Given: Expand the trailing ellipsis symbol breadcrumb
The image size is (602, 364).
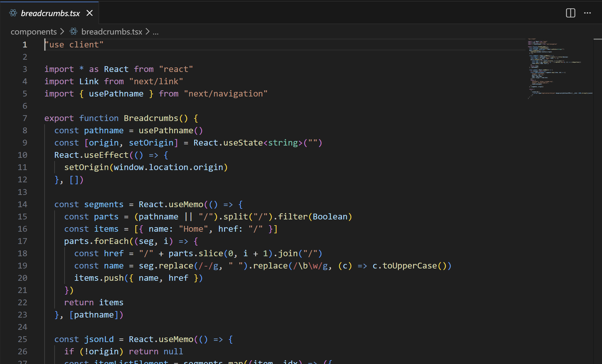Looking at the screenshot, I should 156,32.
